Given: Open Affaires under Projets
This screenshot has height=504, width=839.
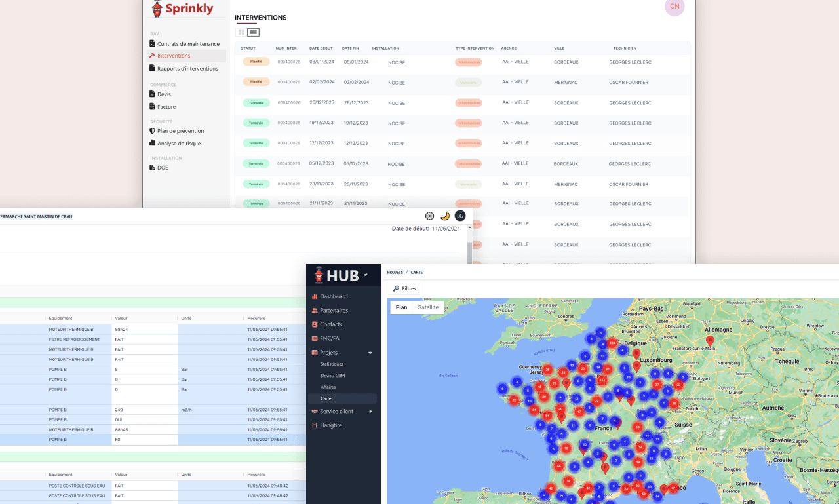Looking at the screenshot, I should point(328,387).
